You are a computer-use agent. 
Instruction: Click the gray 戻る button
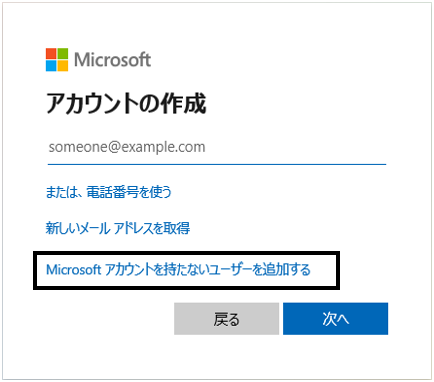(226, 319)
